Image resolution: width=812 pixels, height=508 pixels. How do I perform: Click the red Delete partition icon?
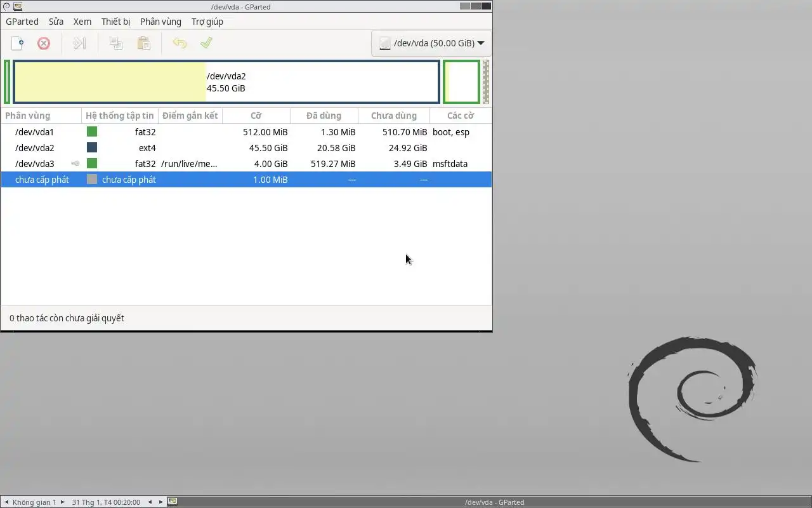(44, 43)
